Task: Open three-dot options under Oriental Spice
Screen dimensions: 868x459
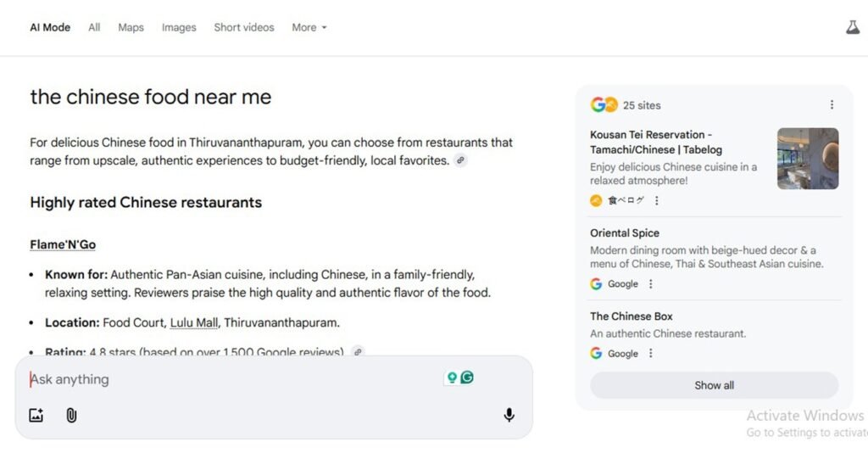Action: (651, 284)
